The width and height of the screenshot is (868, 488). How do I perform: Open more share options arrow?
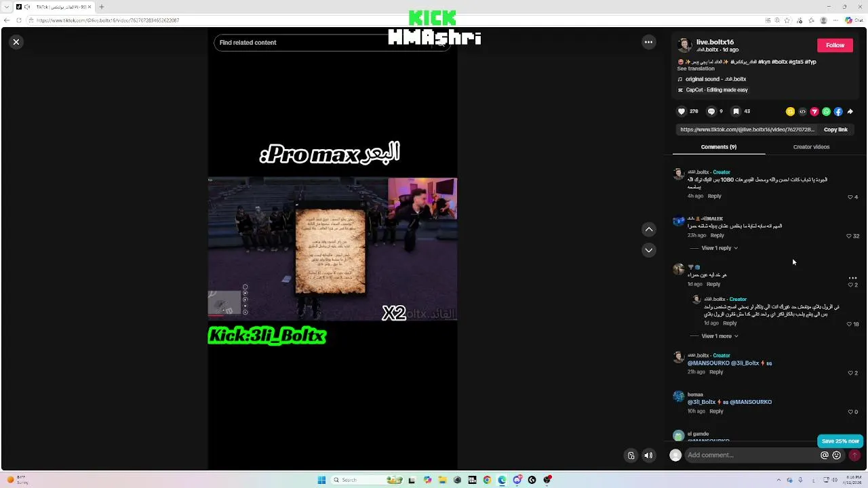click(850, 112)
